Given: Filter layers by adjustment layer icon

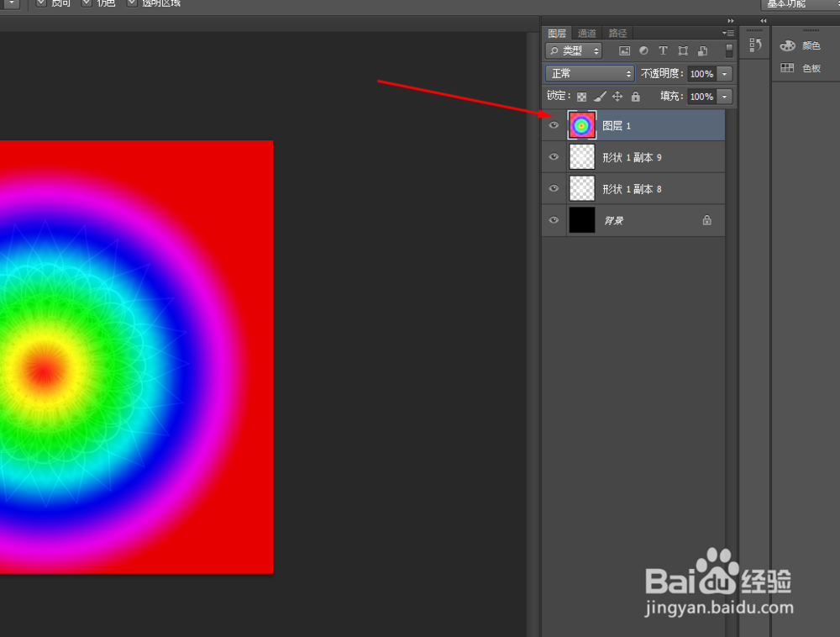Looking at the screenshot, I should [644, 51].
